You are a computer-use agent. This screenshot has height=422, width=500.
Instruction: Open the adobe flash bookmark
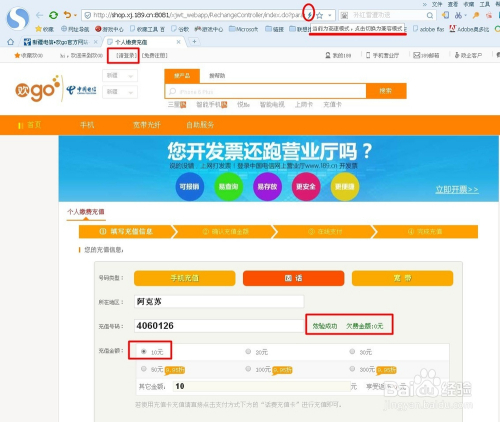tap(429, 29)
